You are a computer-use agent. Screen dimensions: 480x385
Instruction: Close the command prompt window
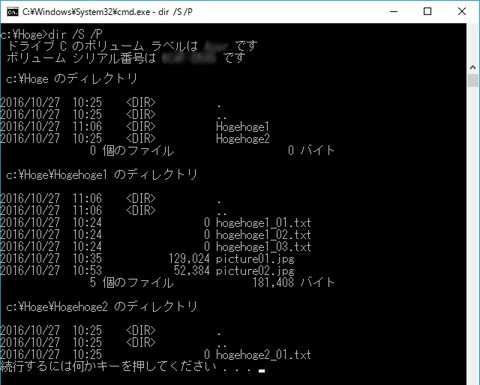tap(462, 12)
